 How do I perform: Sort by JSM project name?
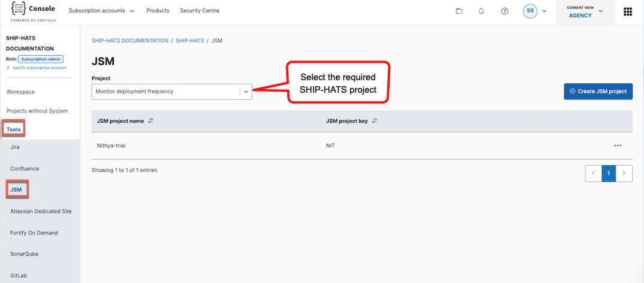tap(151, 121)
